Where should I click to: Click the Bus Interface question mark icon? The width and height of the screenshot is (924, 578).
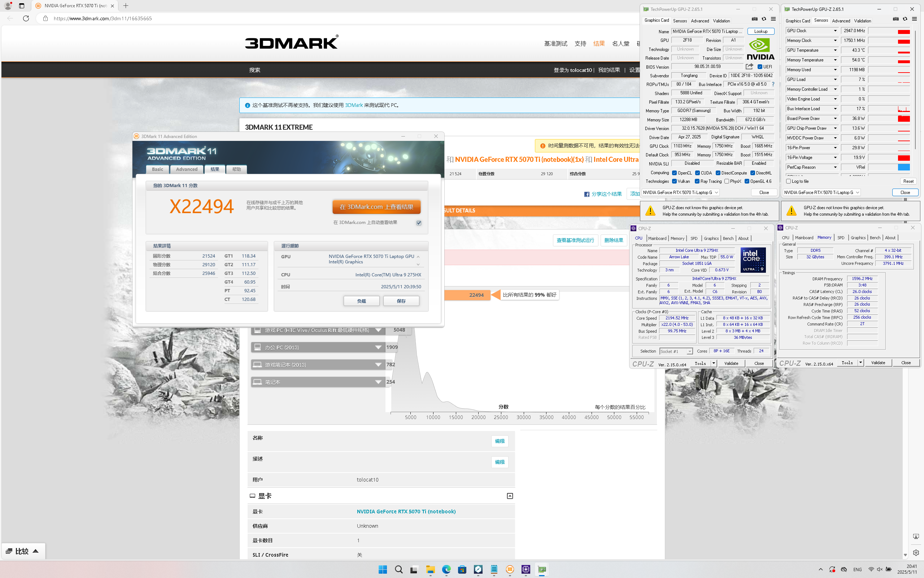coord(773,84)
